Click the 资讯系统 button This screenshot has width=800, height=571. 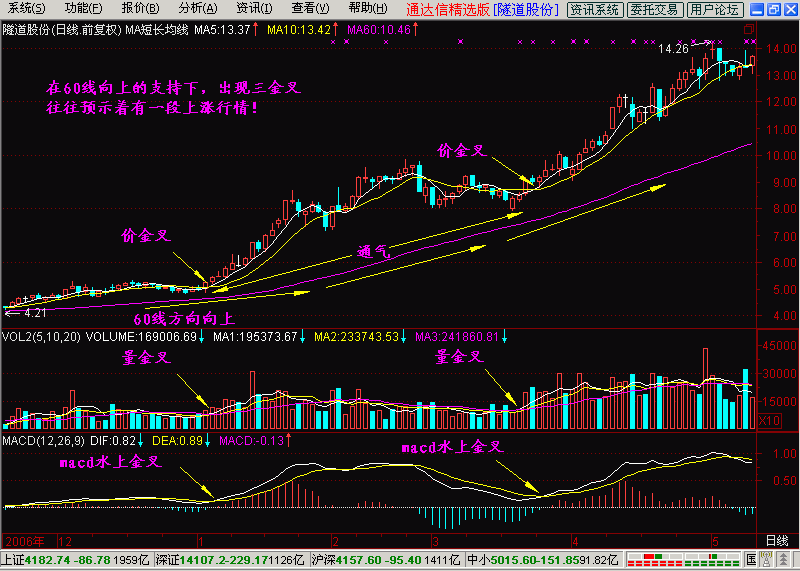[594, 10]
